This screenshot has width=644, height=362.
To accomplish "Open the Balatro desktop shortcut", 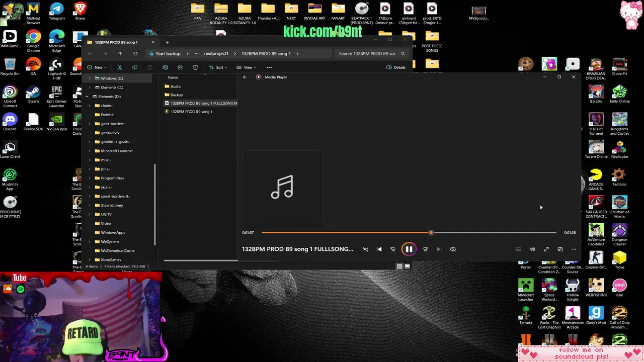I will pos(596,94).
